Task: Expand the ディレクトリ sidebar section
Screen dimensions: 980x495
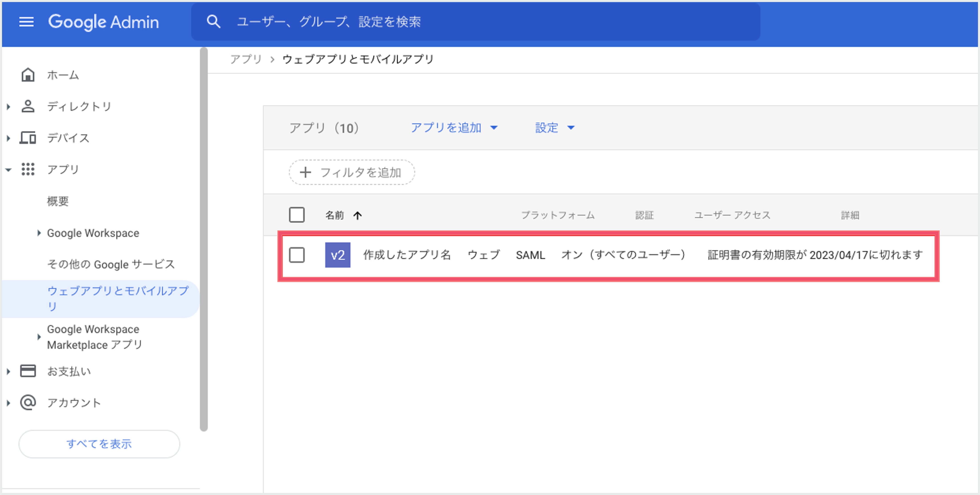Action: click(x=8, y=106)
